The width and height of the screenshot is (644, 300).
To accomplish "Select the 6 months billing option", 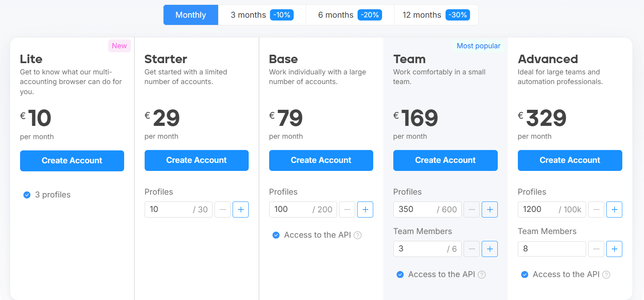I will pos(349,14).
